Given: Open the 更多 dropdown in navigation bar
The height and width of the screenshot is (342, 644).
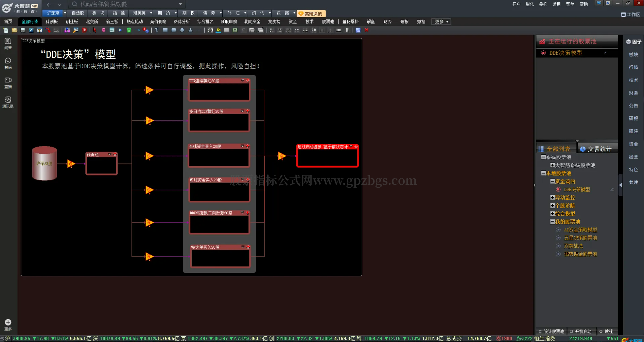Looking at the screenshot, I should click(441, 22).
